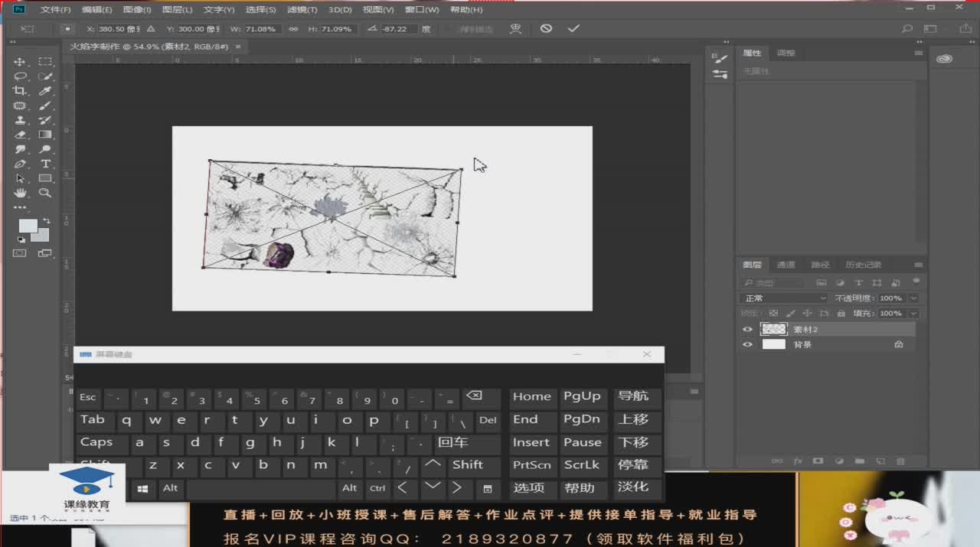Delete layer with the trash icon

pos(900,461)
